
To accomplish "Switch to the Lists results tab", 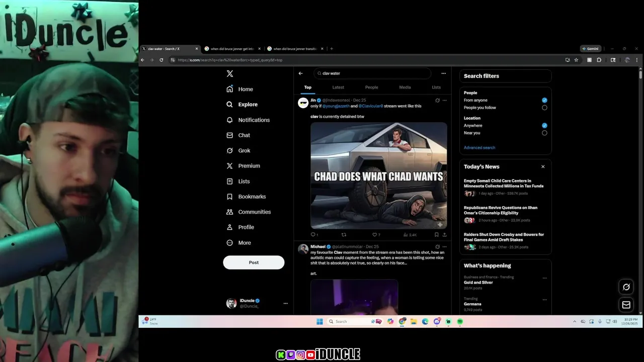I will [436, 87].
